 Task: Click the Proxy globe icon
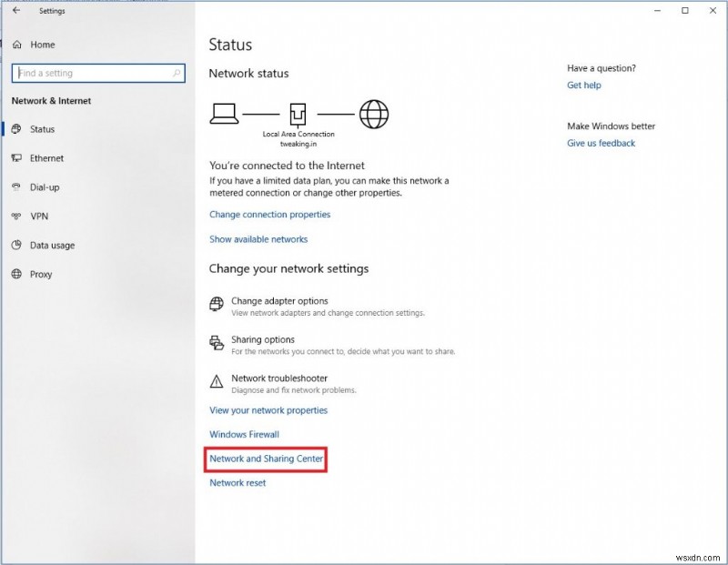(15, 275)
